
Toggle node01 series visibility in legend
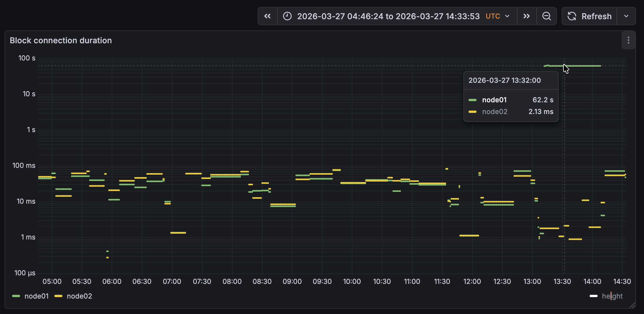(x=36, y=296)
